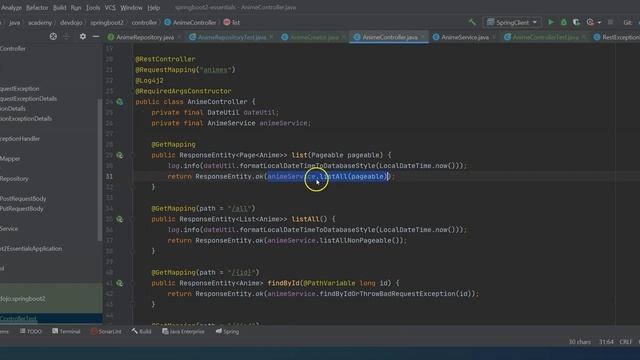The width and height of the screenshot is (640, 360).
Task: Click the 31:64 cursor position status
Action: (606, 342)
